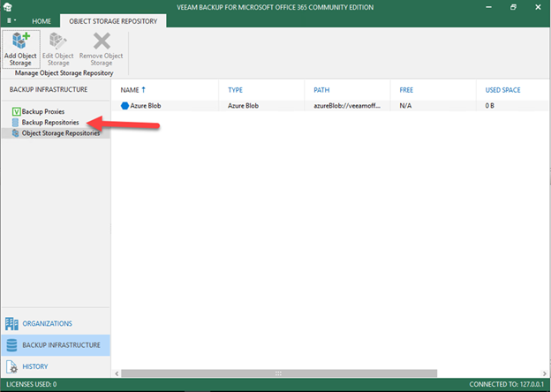Click the Add Object Storage icon
The width and height of the screenshot is (551, 392).
tap(20, 41)
